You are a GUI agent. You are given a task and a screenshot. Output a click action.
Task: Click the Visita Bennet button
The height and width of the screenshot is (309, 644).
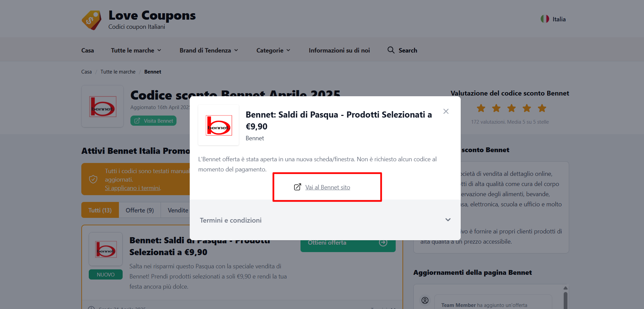point(153,121)
